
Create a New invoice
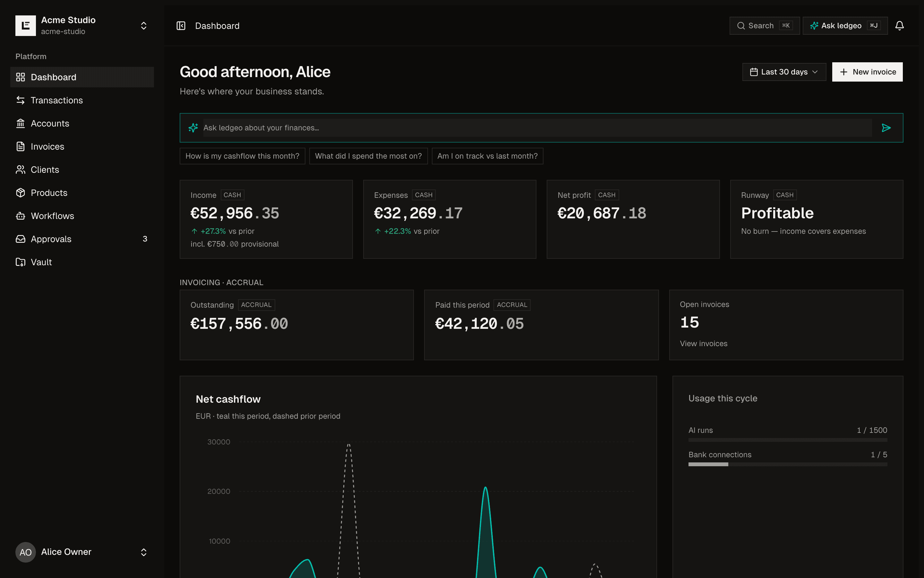pos(868,72)
